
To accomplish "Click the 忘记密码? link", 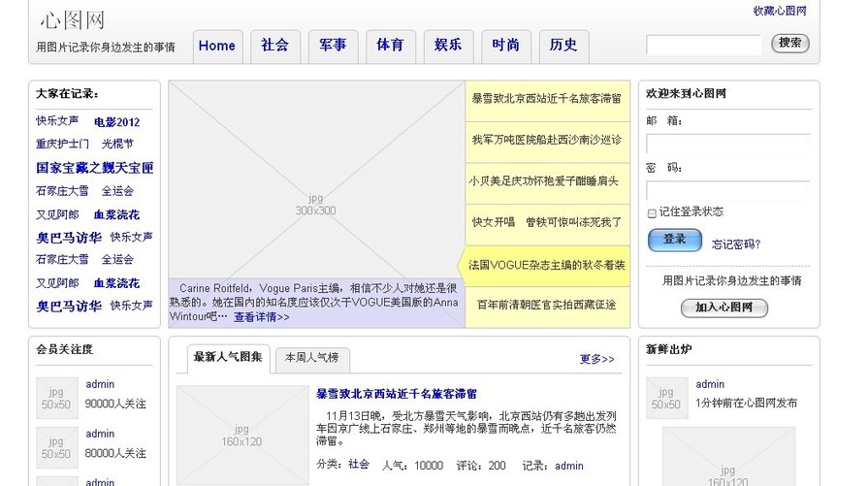I will click(736, 244).
